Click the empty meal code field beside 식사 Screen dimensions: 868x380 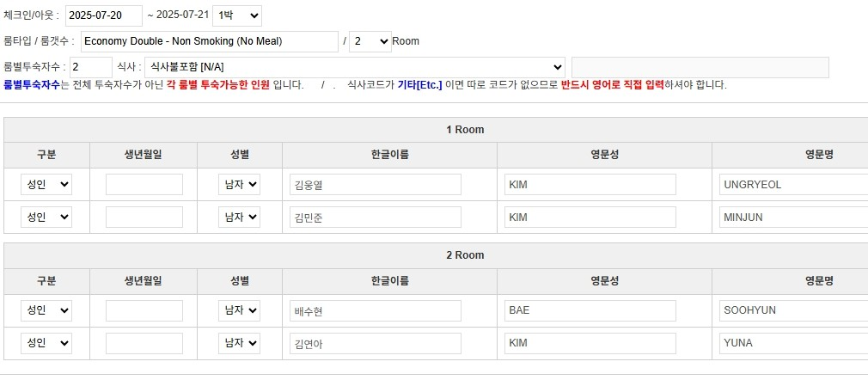pos(700,67)
